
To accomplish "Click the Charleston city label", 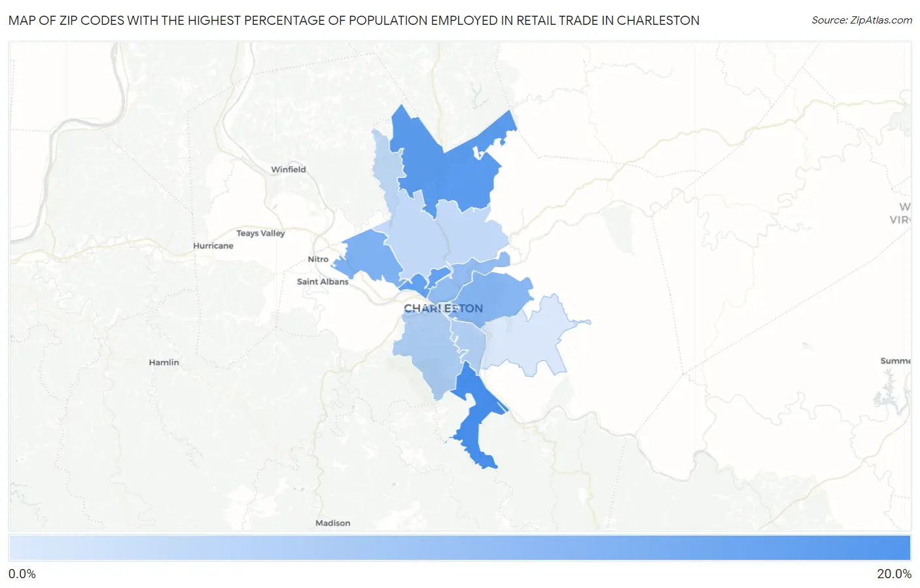I will (443, 308).
